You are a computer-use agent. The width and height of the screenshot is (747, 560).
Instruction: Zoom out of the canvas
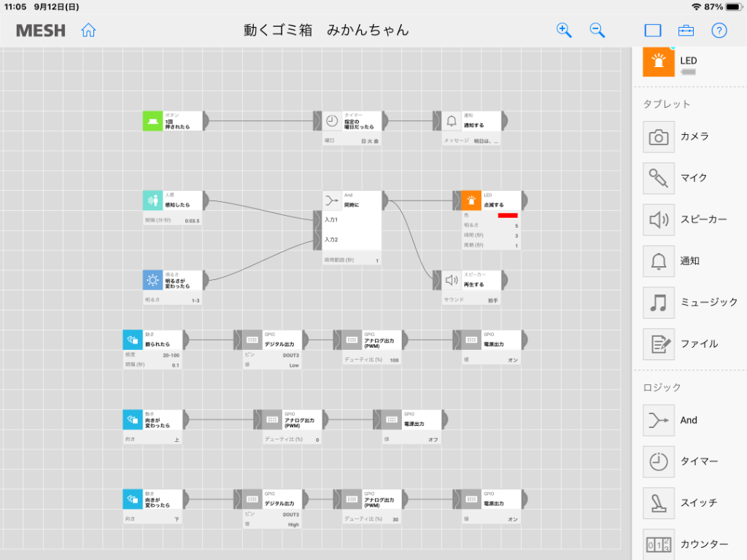(x=597, y=31)
